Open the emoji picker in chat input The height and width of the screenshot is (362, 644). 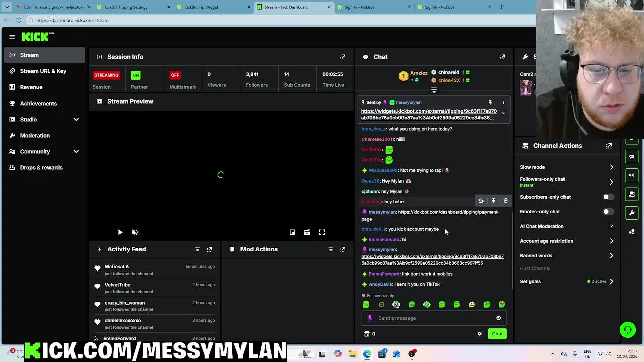click(498, 318)
